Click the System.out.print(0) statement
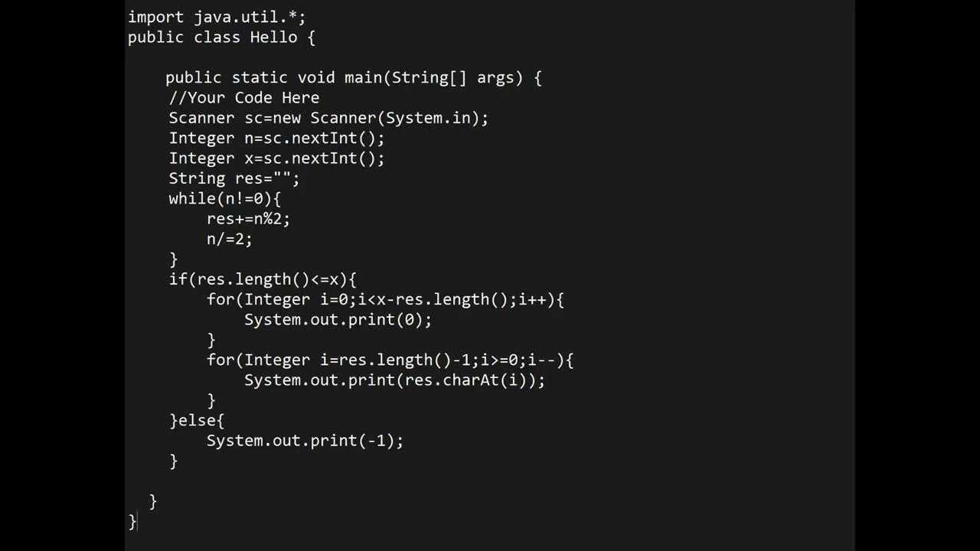The width and height of the screenshot is (980, 551). point(338,319)
